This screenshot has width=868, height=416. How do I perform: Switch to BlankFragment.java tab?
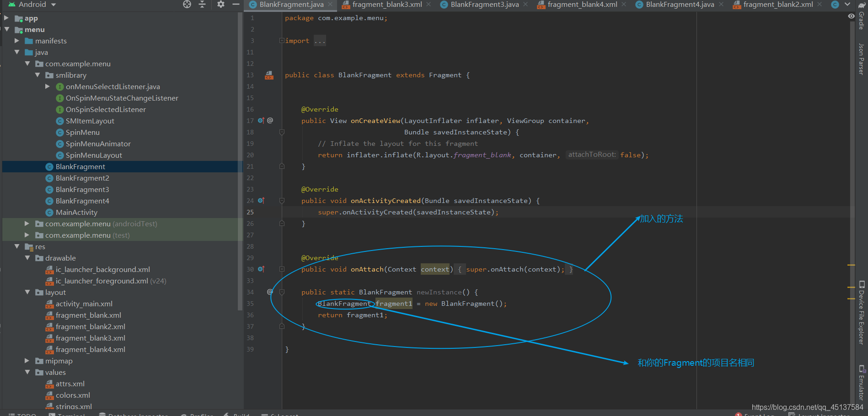click(291, 5)
